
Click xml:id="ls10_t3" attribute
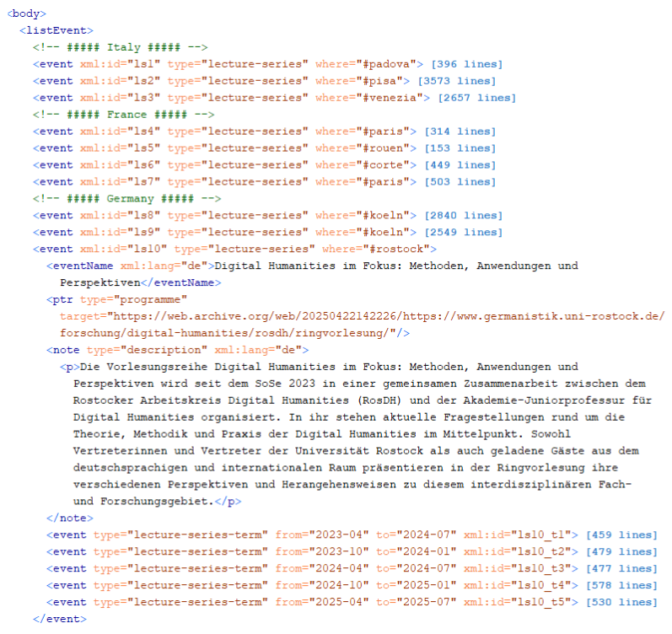coord(518,568)
